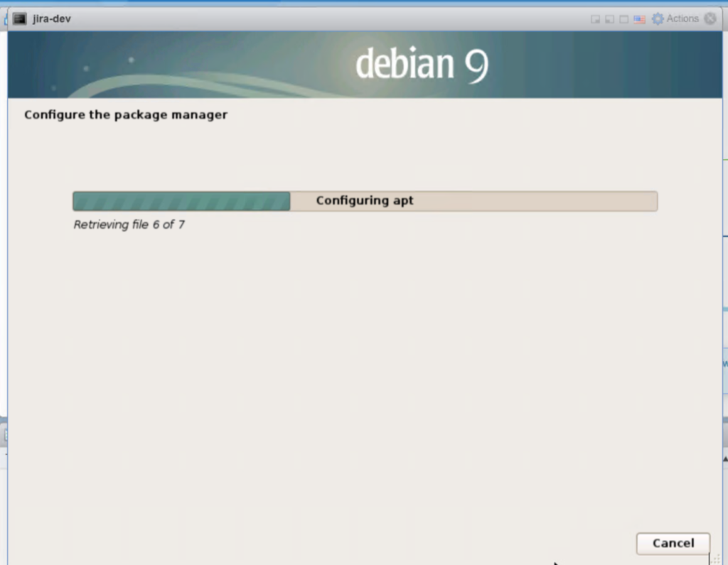Select the US flag keyboard layout icon
This screenshot has height=565, width=728.
click(639, 19)
